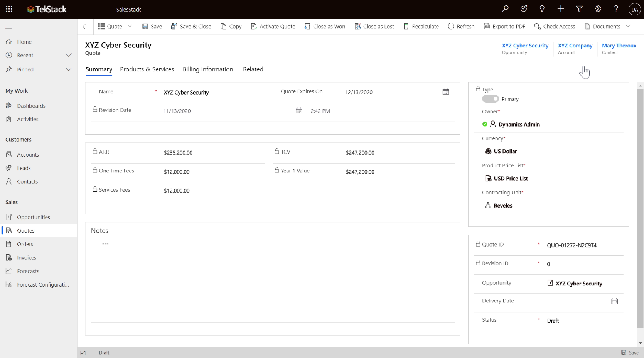
Task: Expand the Recent section chevron
Action: 69,55
